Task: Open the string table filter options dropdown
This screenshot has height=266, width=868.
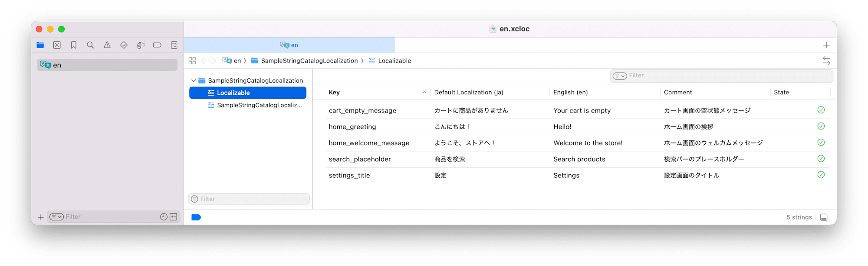Action: (x=619, y=76)
